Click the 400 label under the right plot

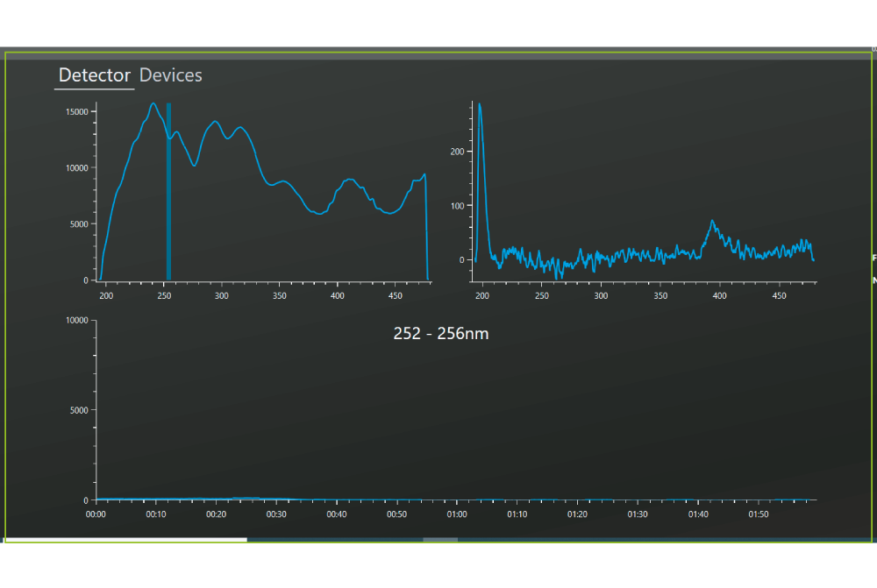point(719,296)
